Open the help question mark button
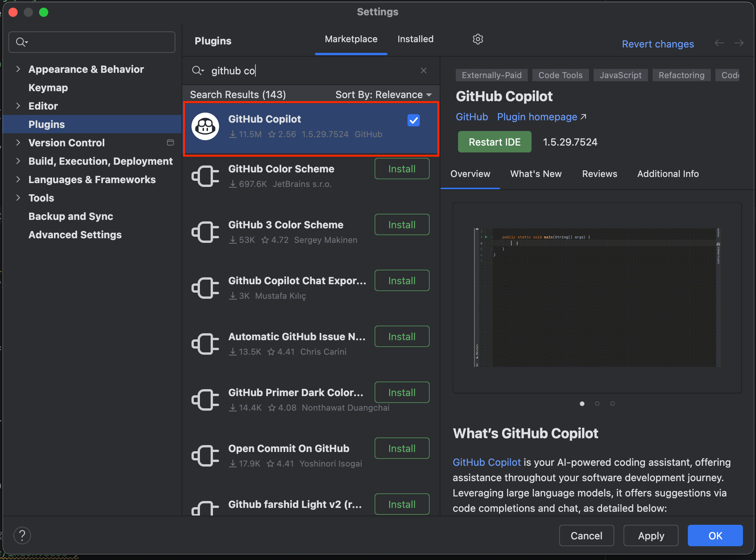This screenshot has width=756, height=560. 22,535
